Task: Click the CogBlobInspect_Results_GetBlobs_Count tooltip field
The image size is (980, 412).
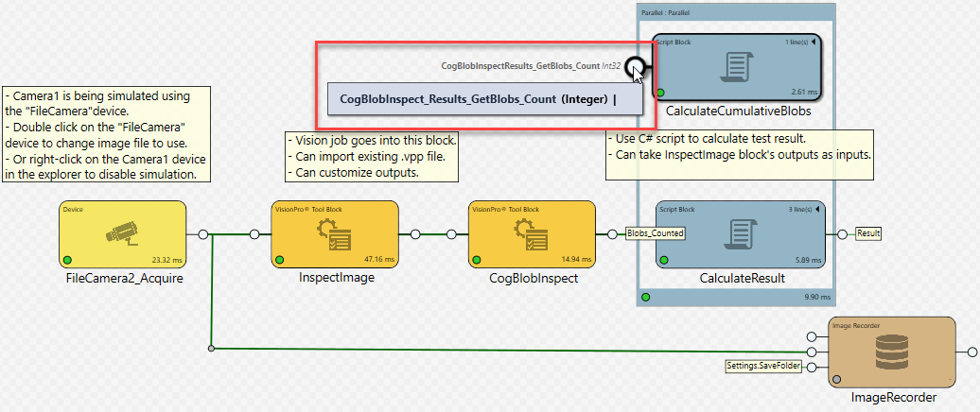Action: (x=484, y=99)
